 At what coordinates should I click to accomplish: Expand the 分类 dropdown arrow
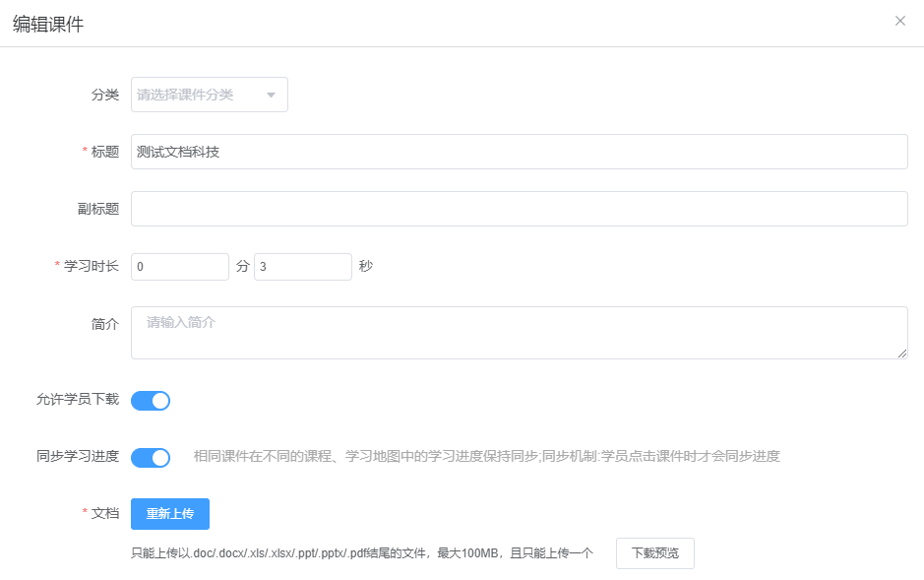tap(271, 95)
